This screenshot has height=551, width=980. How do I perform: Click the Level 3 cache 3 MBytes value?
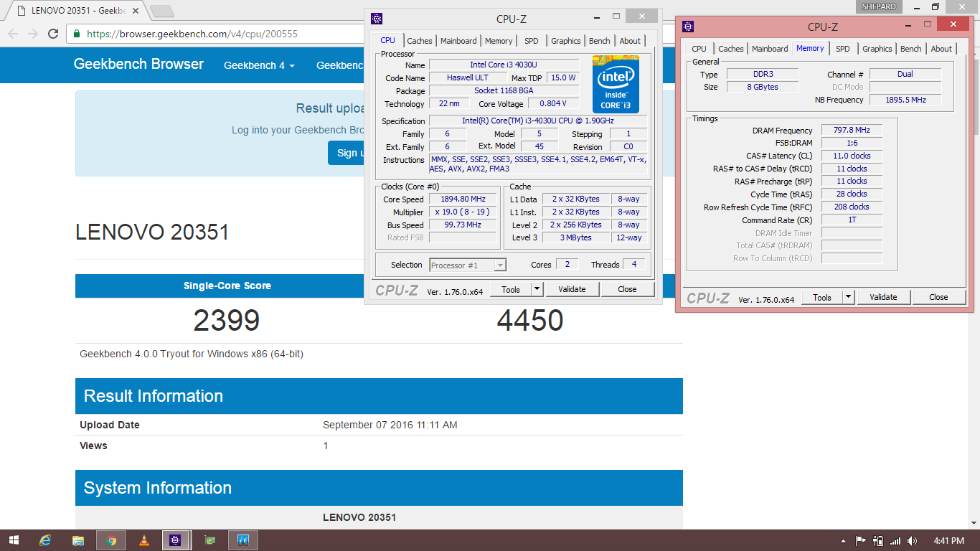click(x=576, y=237)
